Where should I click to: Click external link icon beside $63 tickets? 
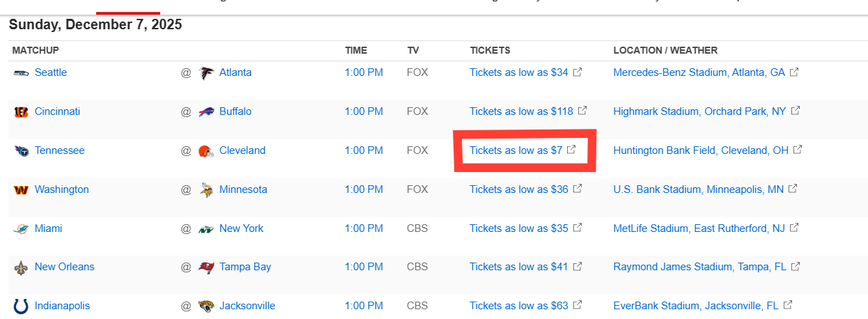tap(578, 305)
